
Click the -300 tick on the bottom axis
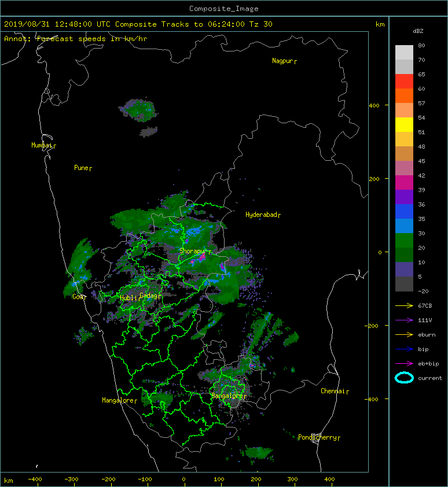72,479
